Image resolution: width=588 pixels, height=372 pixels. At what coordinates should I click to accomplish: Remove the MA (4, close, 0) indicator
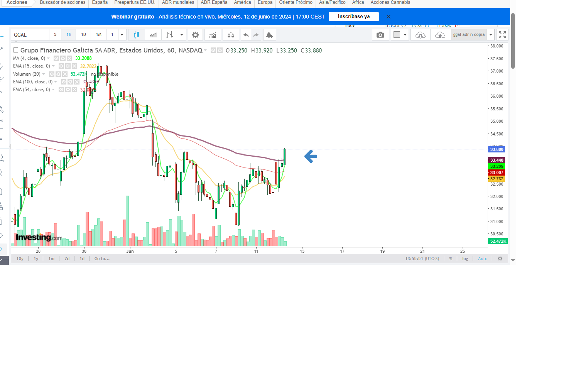click(x=69, y=58)
